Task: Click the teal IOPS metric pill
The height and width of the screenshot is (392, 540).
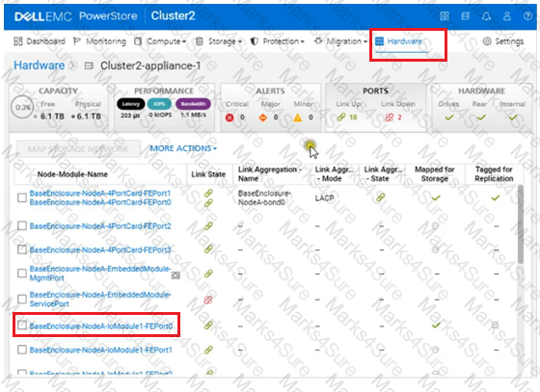Action: point(159,104)
